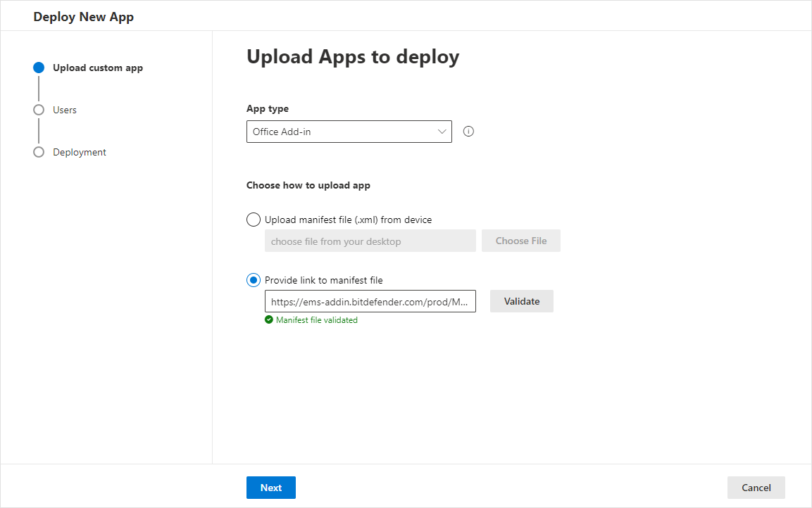Click the green manifest validated checkmark icon

[268, 319]
